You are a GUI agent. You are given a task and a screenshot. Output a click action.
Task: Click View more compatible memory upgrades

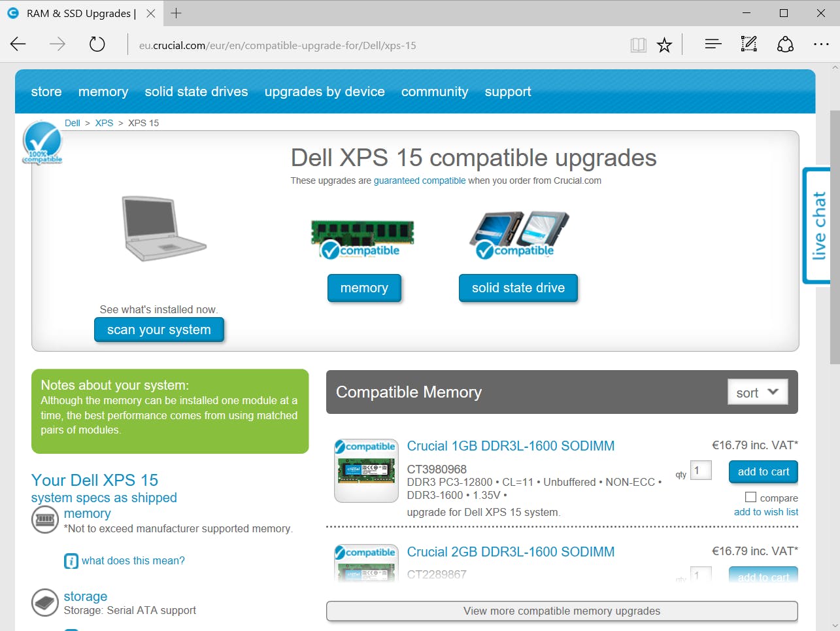(562, 611)
